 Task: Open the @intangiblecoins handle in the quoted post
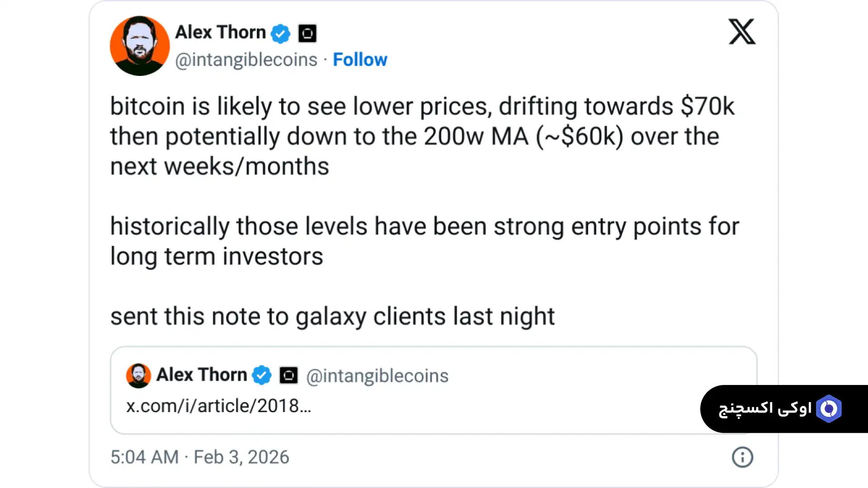pyautogui.click(x=377, y=376)
